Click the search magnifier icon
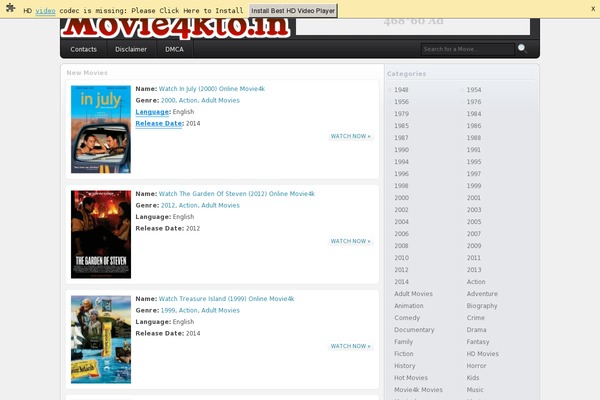The image size is (600, 400). click(x=522, y=49)
